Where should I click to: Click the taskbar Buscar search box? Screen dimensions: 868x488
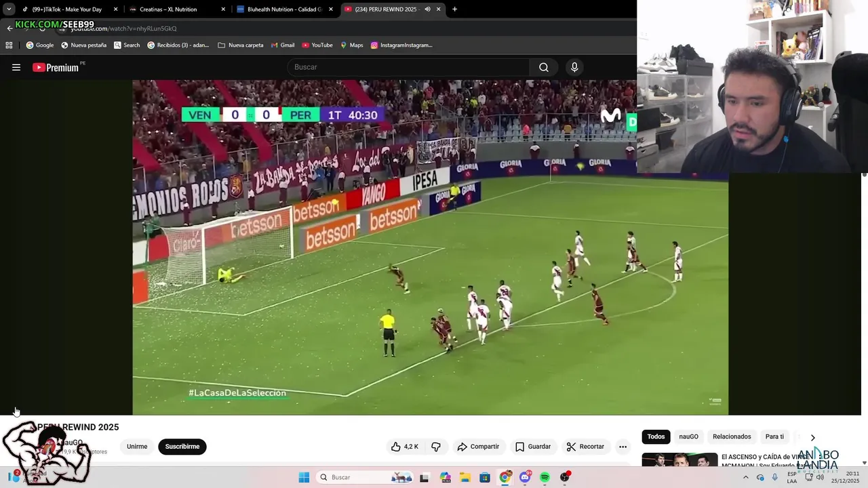(x=366, y=477)
